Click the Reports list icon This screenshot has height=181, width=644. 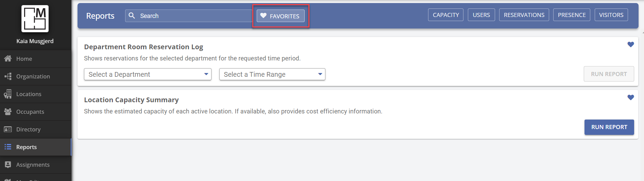(8, 147)
